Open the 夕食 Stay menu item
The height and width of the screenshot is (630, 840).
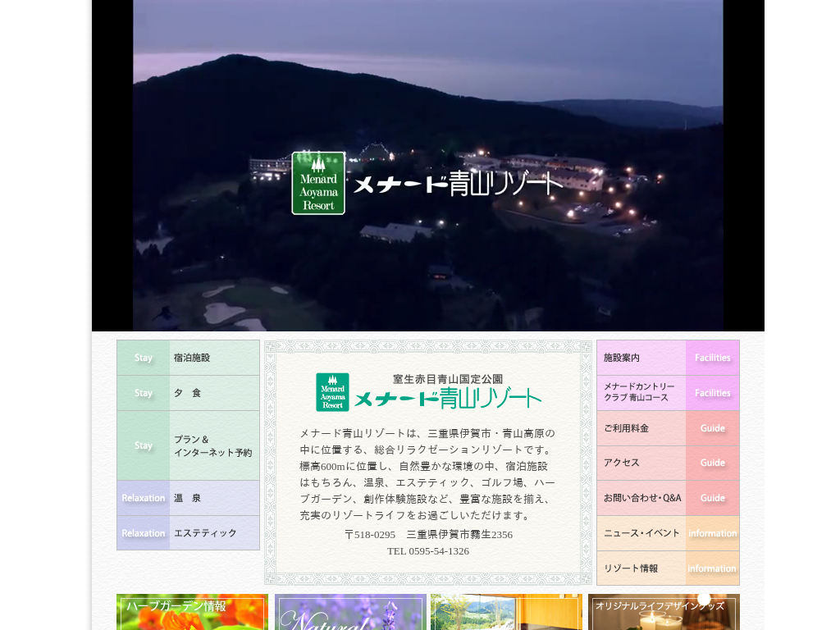188,393
